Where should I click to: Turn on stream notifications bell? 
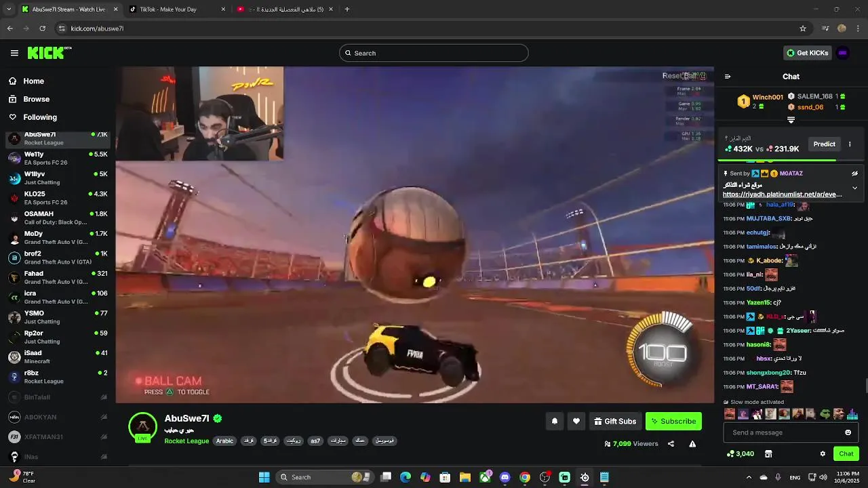point(555,421)
